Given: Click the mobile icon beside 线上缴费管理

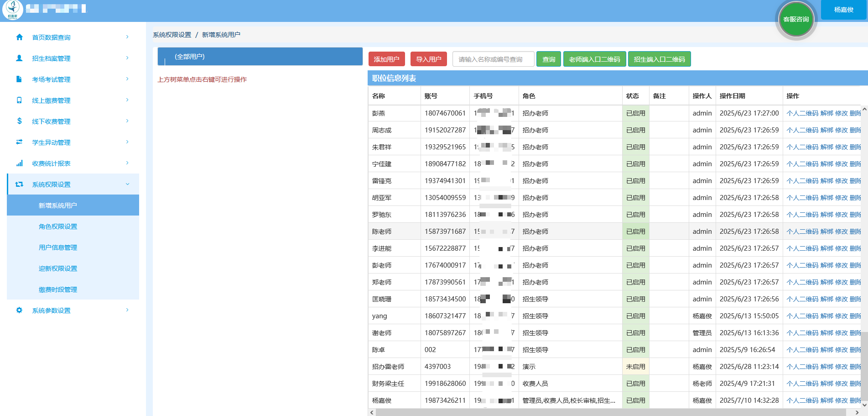Looking at the screenshot, I should click(19, 100).
